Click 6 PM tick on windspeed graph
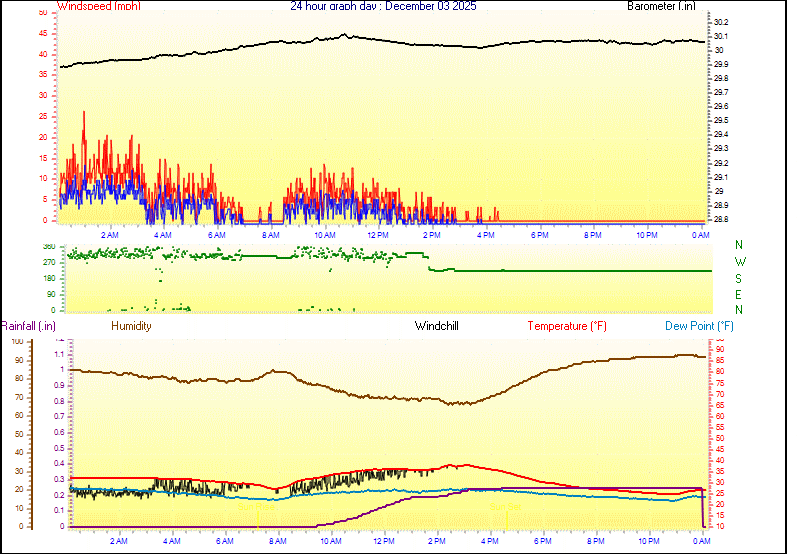Image resolution: width=798 pixels, height=554 pixels. pyautogui.click(x=539, y=234)
